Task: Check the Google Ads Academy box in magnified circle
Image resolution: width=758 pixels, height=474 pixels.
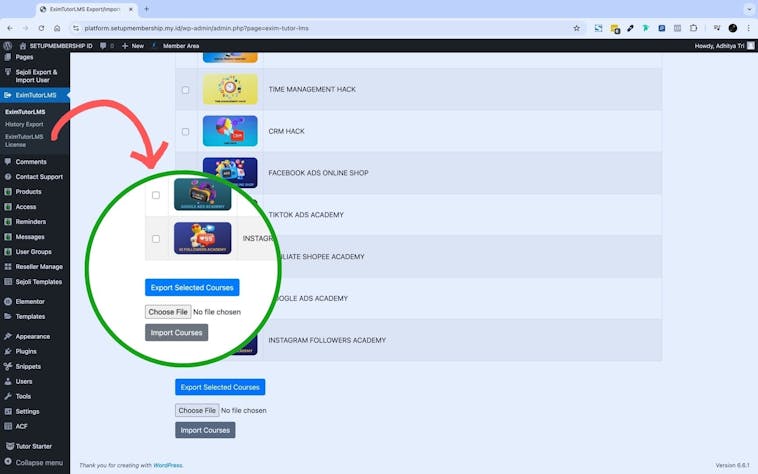Action: pos(155,195)
